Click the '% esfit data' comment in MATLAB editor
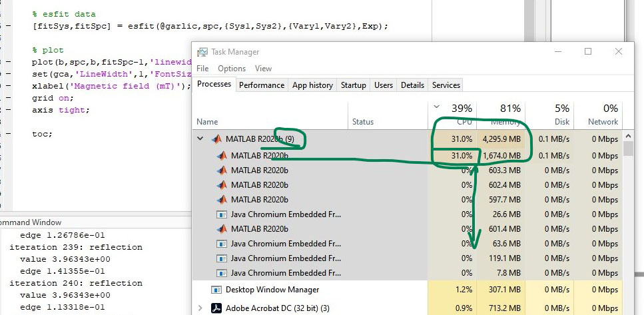The height and width of the screenshot is (315, 644). tap(64, 15)
